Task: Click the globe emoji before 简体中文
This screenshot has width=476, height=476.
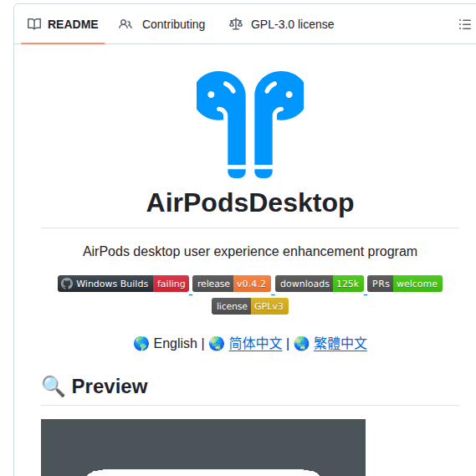Action: [217, 344]
